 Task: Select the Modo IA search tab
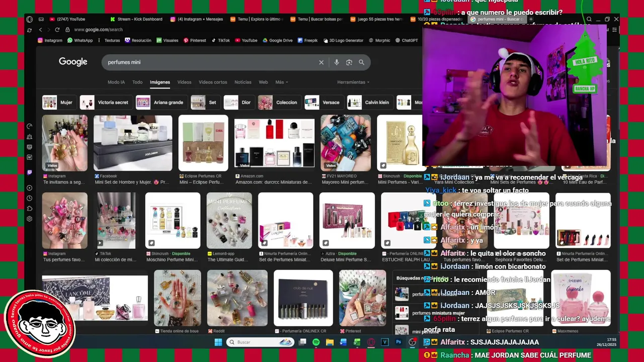click(x=116, y=82)
